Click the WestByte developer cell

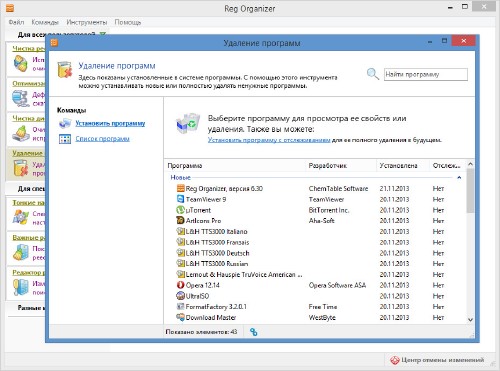coord(322,318)
